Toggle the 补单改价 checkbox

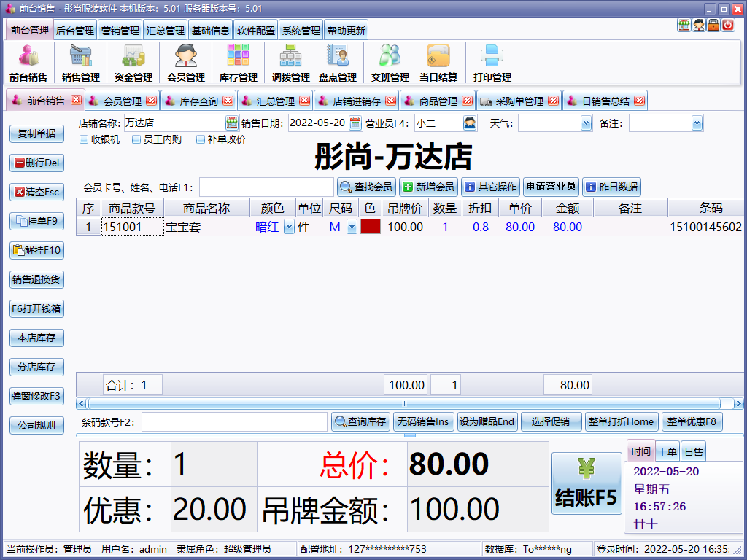201,139
